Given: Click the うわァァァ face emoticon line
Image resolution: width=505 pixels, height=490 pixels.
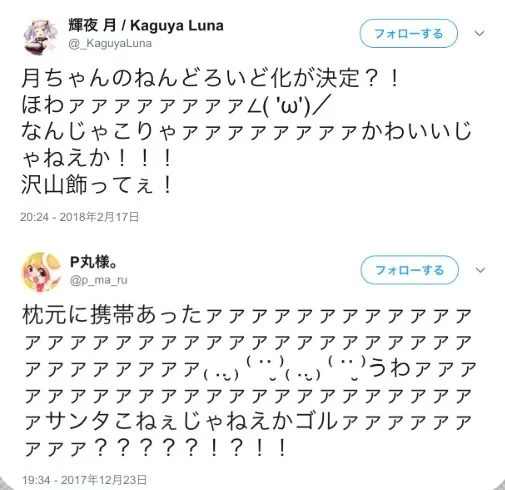Looking at the screenshot, I should 249,369.
